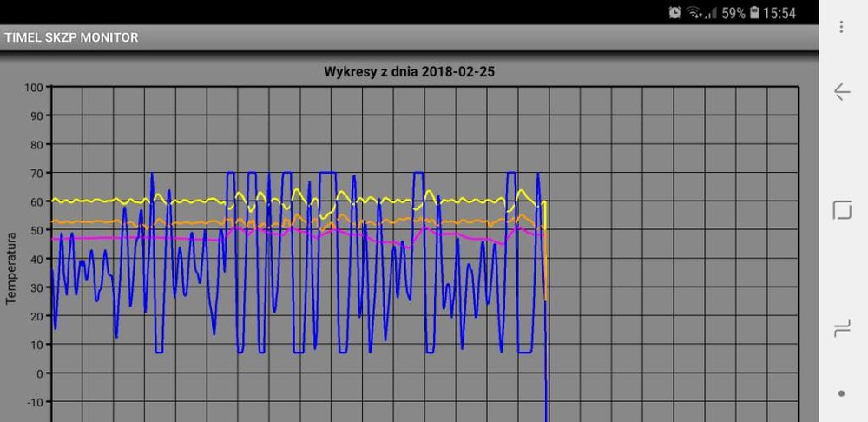868x422 pixels.
Task: Click the 100 label on the Y axis
Action: [x=34, y=87]
